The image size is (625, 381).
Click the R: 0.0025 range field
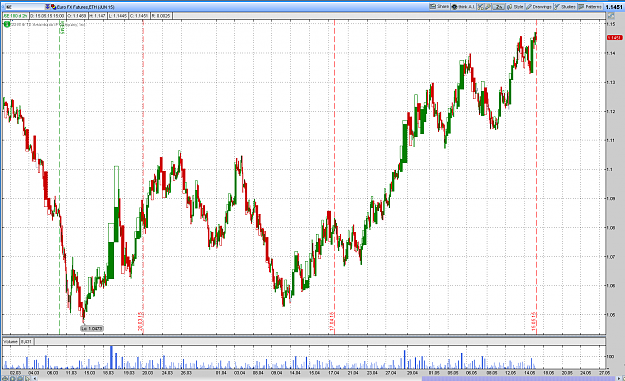tap(161, 16)
